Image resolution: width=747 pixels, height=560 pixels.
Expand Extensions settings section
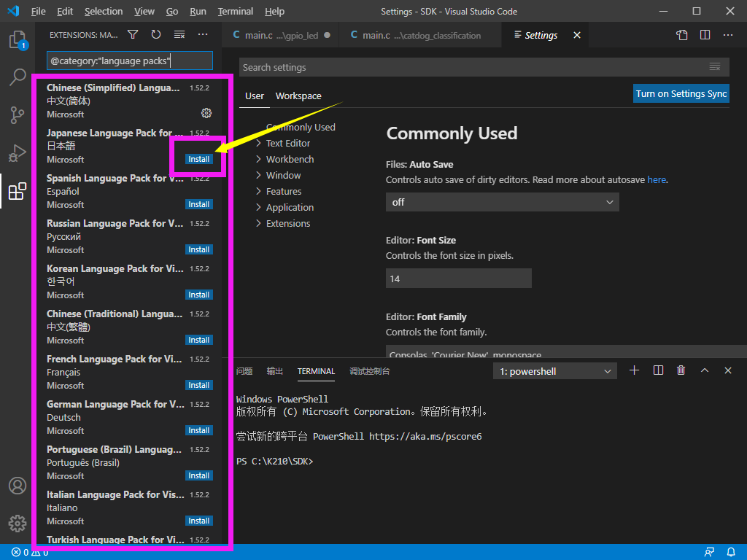pyautogui.click(x=287, y=223)
